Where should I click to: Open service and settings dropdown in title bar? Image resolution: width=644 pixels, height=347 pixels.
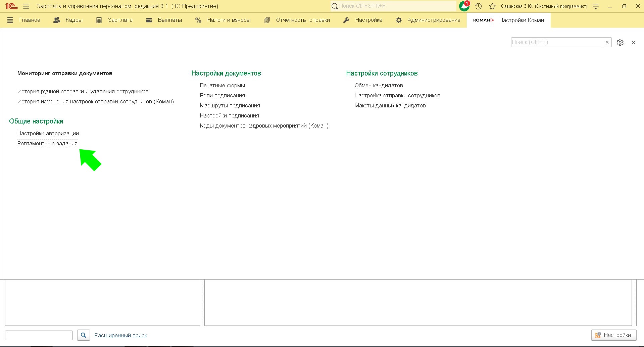(x=596, y=6)
